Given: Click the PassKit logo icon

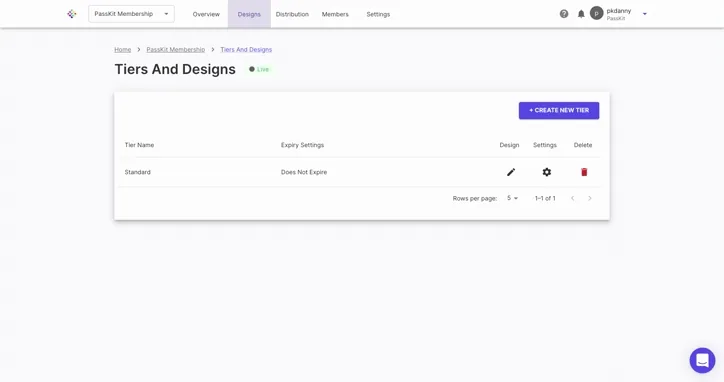Looking at the screenshot, I should pyautogui.click(x=72, y=14).
